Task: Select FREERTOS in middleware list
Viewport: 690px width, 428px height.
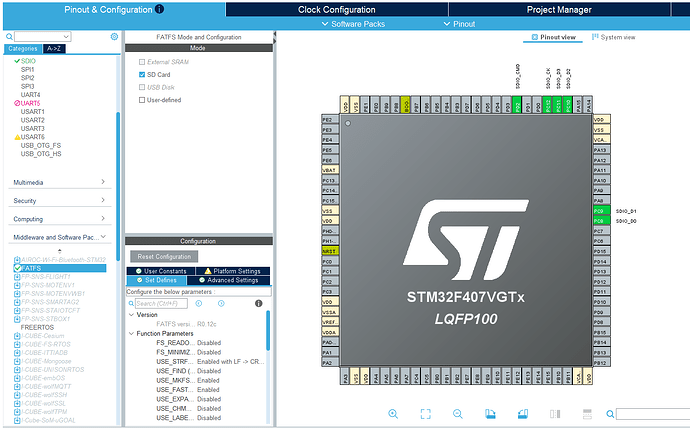Action: click(37, 328)
